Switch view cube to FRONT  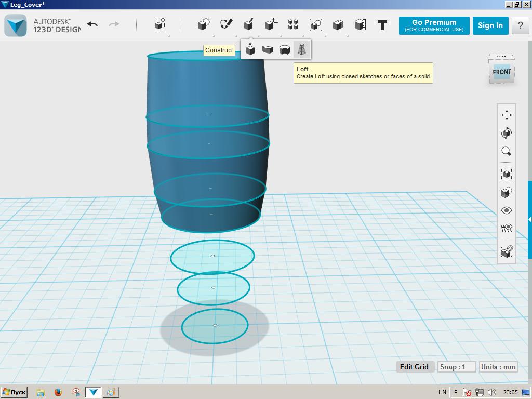pos(501,73)
